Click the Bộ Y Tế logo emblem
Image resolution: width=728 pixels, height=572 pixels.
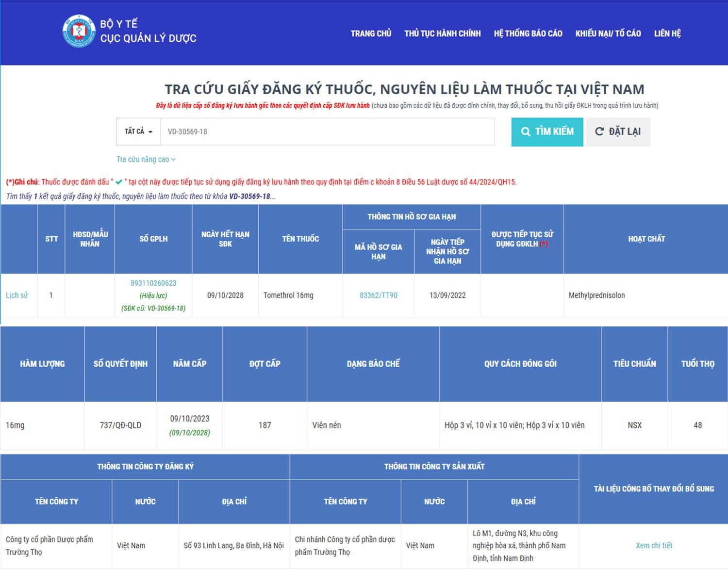(79, 31)
